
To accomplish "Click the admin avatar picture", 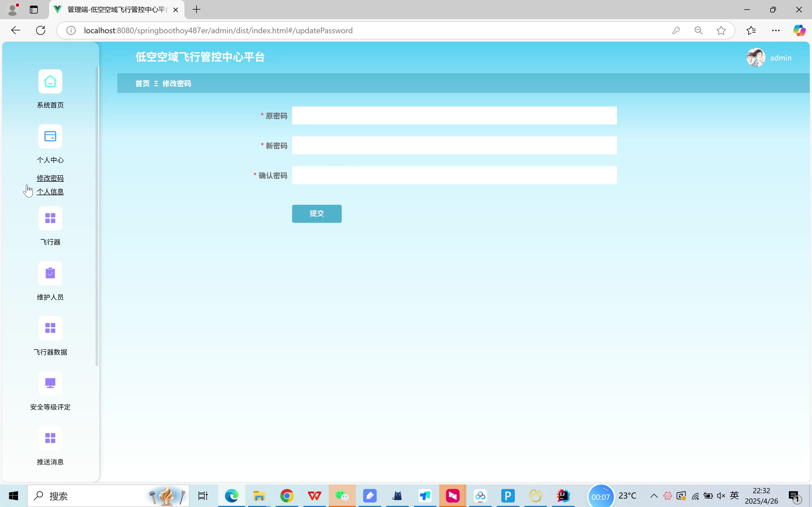I will [x=755, y=58].
